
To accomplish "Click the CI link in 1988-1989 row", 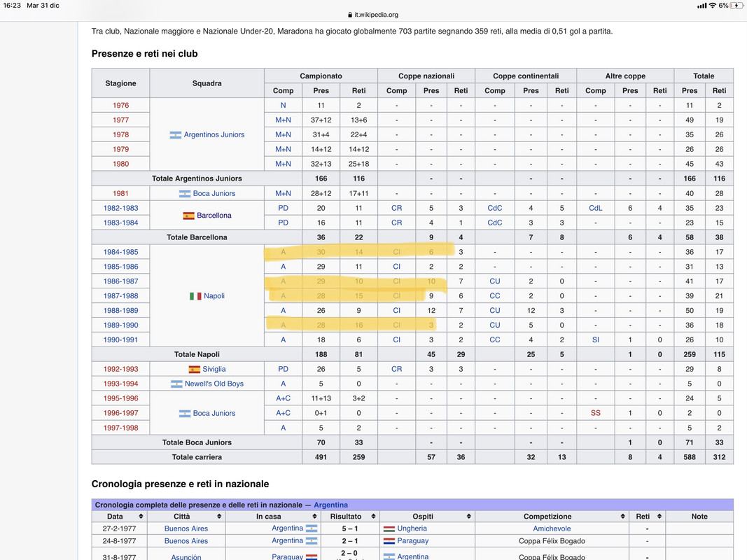I will (x=396, y=311).
